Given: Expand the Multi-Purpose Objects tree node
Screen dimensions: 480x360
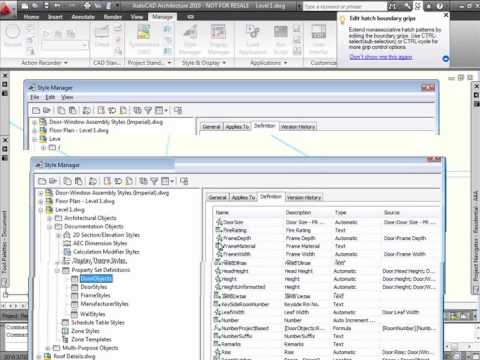Looking at the screenshot, I should click(48, 348).
